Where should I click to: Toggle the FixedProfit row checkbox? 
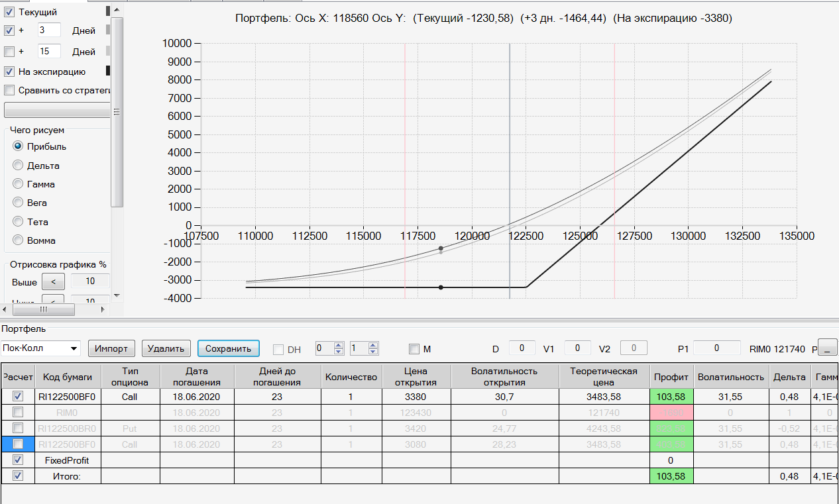(x=18, y=460)
